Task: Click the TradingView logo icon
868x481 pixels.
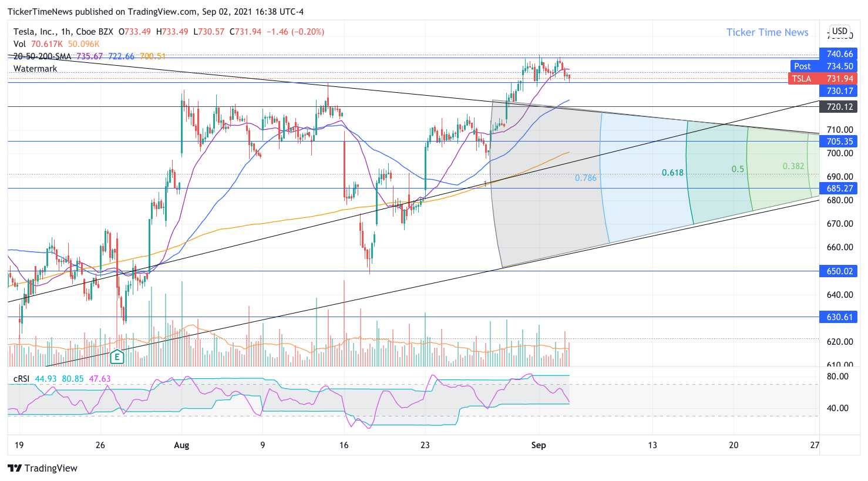Action: 15,468
